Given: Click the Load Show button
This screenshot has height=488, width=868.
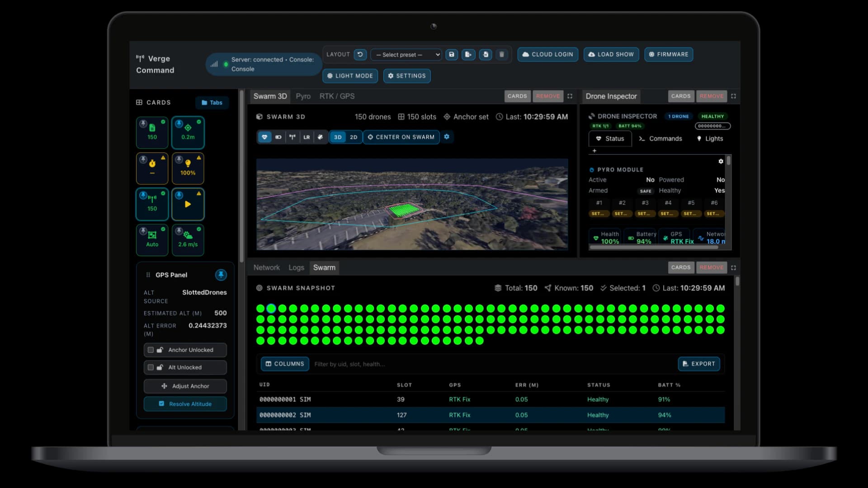Looking at the screenshot, I should (611, 54).
